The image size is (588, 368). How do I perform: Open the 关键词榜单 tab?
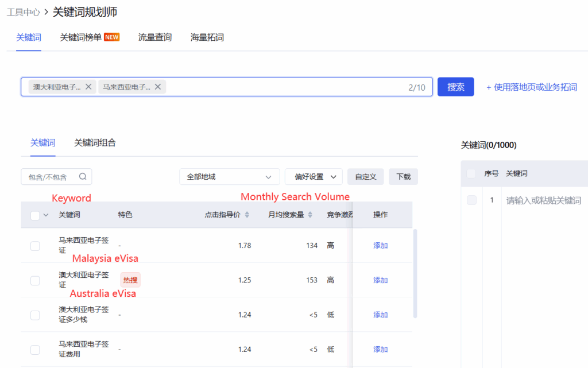(80, 37)
